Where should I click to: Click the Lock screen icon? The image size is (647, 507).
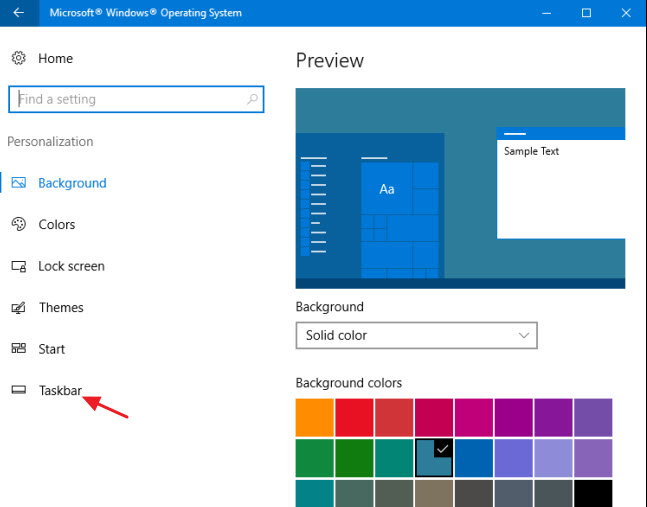click(19, 266)
